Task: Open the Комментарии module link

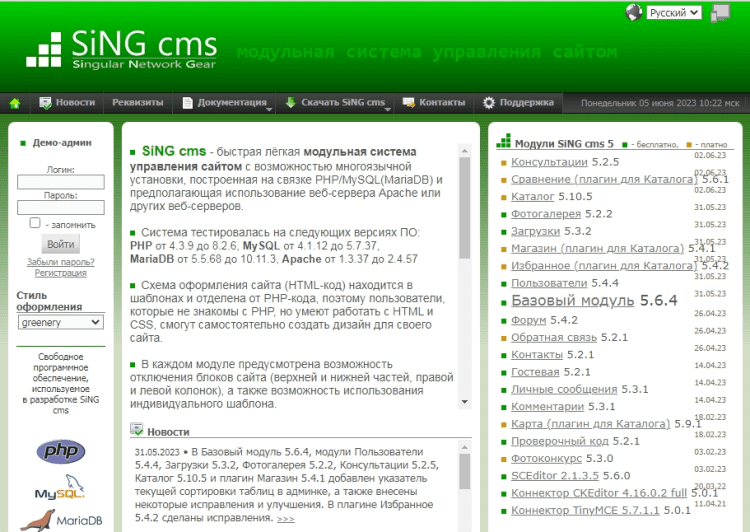Action: pyautogui.click(x=548, y=406)
